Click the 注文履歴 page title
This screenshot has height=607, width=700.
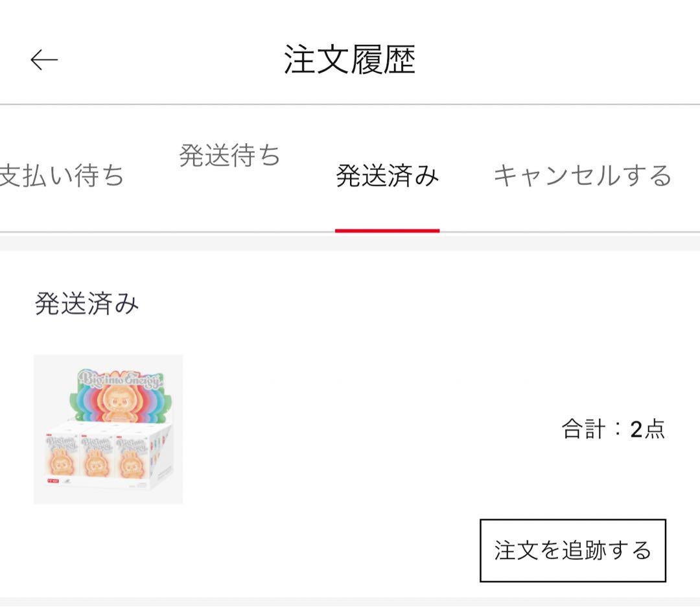tap(349, 60)
